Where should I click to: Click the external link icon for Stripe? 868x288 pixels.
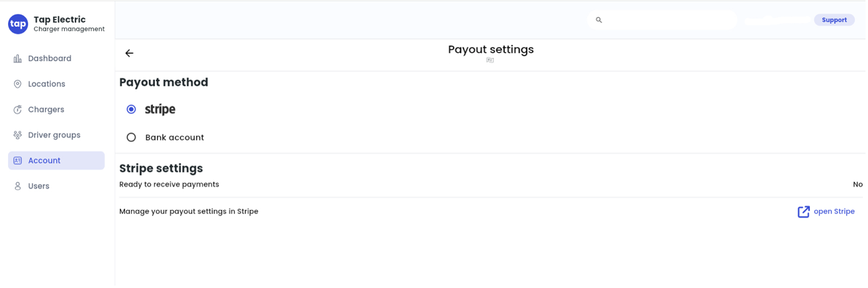click(x=804, y=212)
